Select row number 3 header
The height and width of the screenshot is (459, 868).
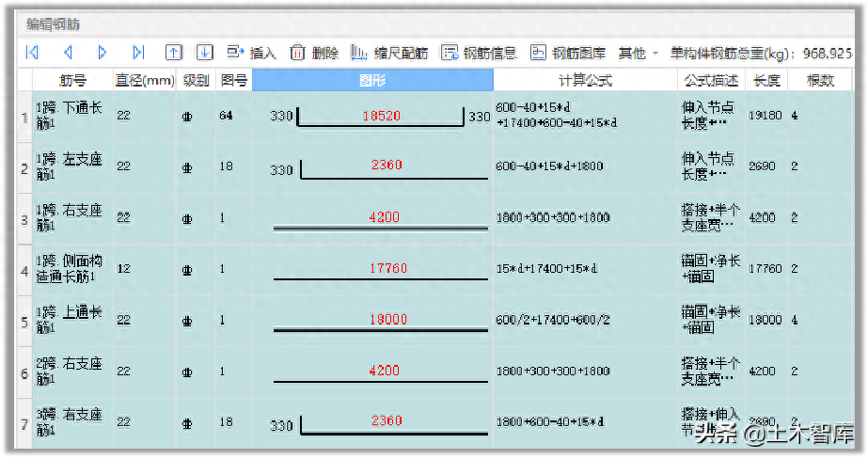click(x=24, y=219)
